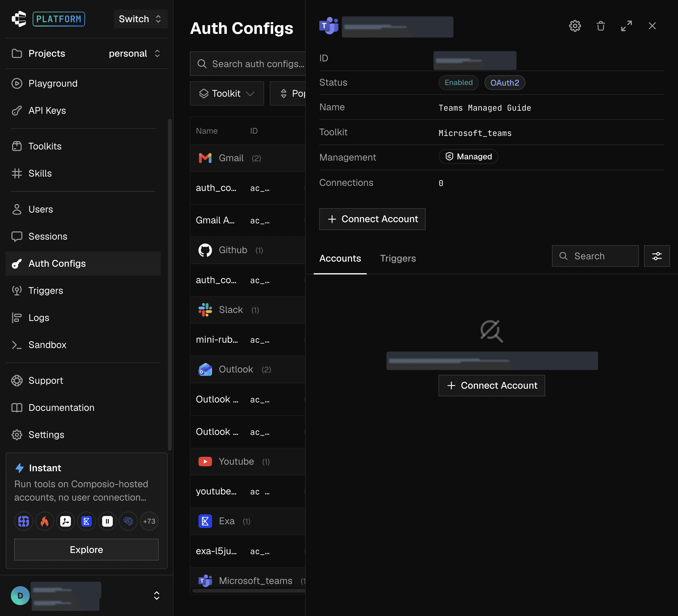Expand user account menu at bottom
Viewport: 678px width, 616px height.
(x=156, y=595)
